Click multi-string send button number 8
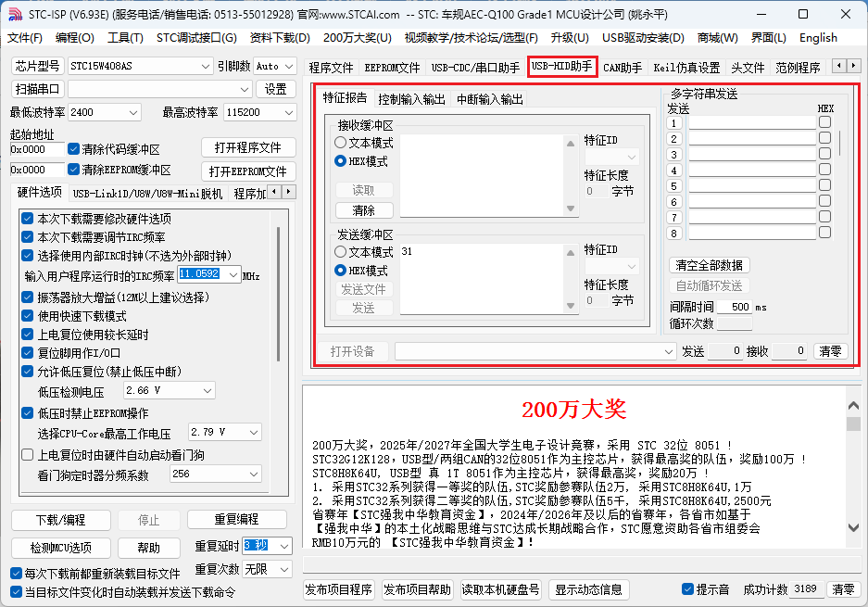 point(673,234)
